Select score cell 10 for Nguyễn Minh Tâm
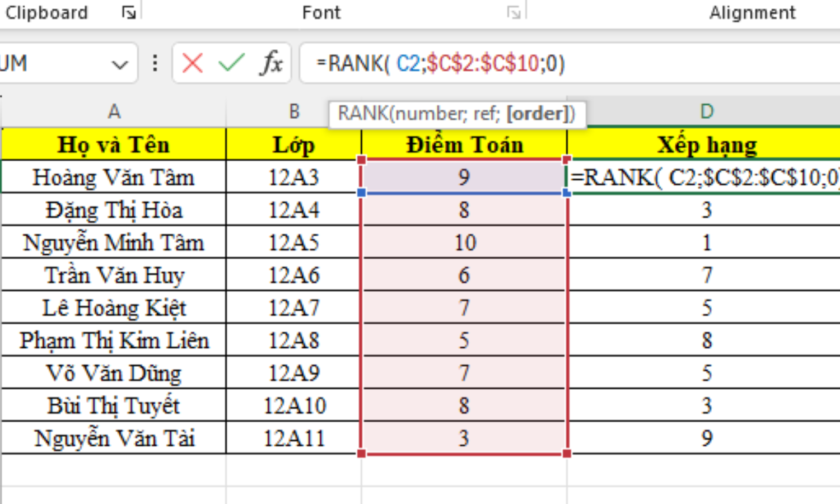Image resolution: width=840 pixels, height=504 pixels. (x=464, y=242)
